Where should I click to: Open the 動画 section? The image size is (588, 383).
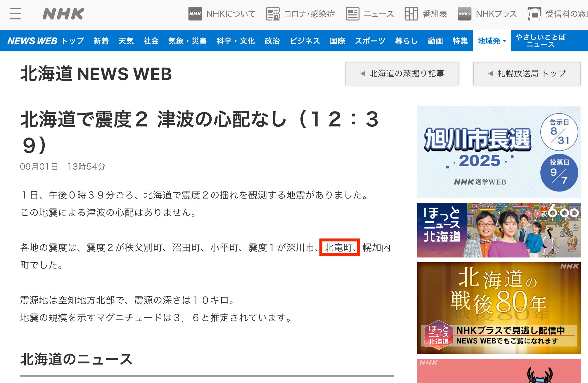[435, 41]
